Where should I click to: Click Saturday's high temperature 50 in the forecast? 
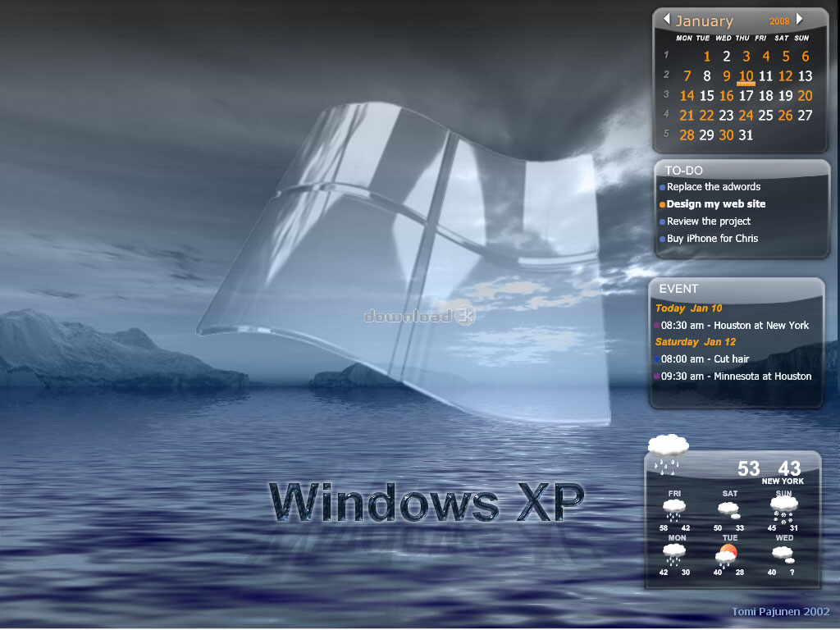[x=718, y=528]
